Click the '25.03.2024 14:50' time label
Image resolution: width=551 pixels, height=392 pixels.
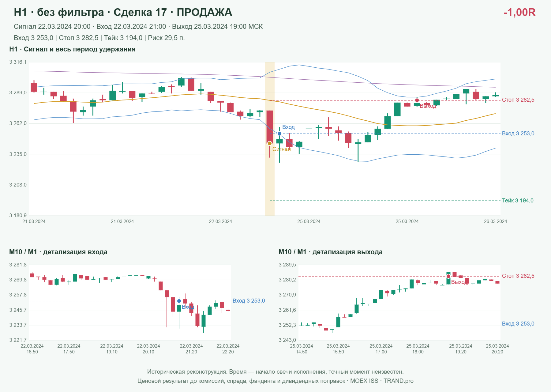tap(302, 349)
